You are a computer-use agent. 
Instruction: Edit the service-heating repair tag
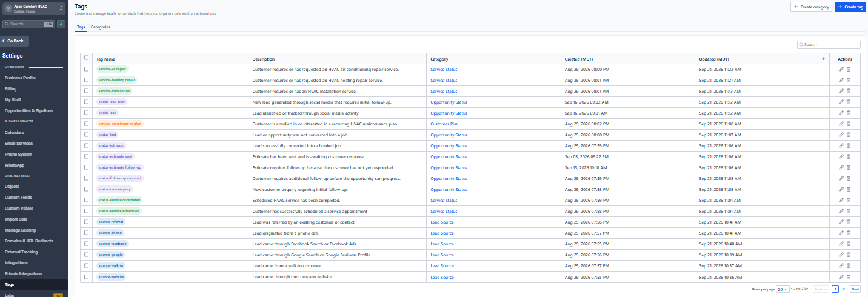tap(841, 80)
